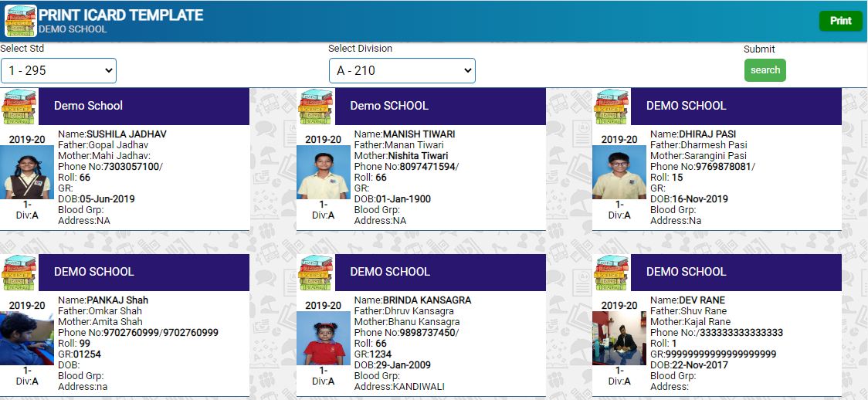Select Pankaj Shah's student photo

coord(27,338)
